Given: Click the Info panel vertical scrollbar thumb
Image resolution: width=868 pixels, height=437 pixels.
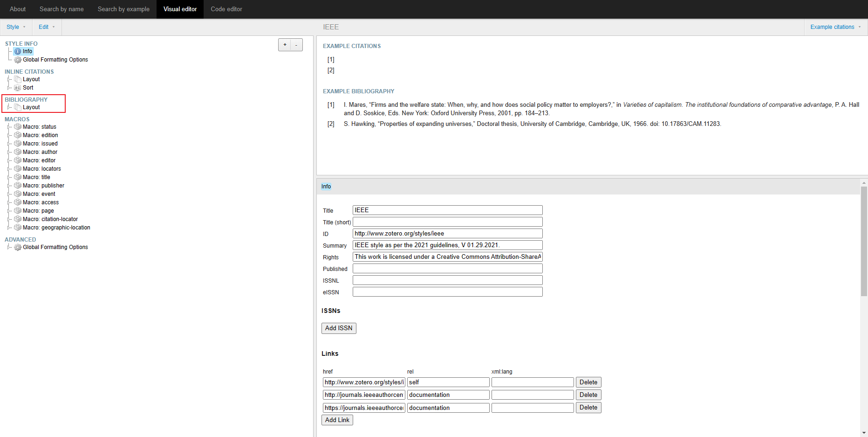Looking at the screenshot, I should tap(864, 241).
